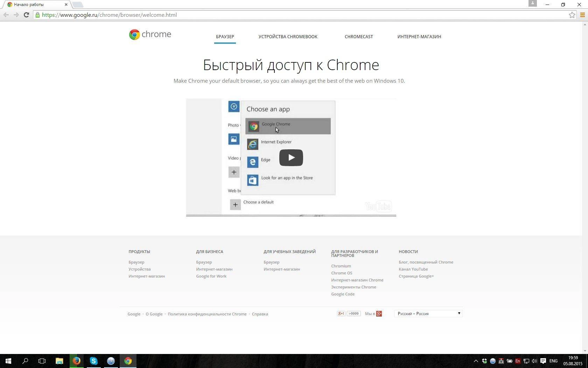
Task: Open the Google Code link
Action: [x=343, y=294]
